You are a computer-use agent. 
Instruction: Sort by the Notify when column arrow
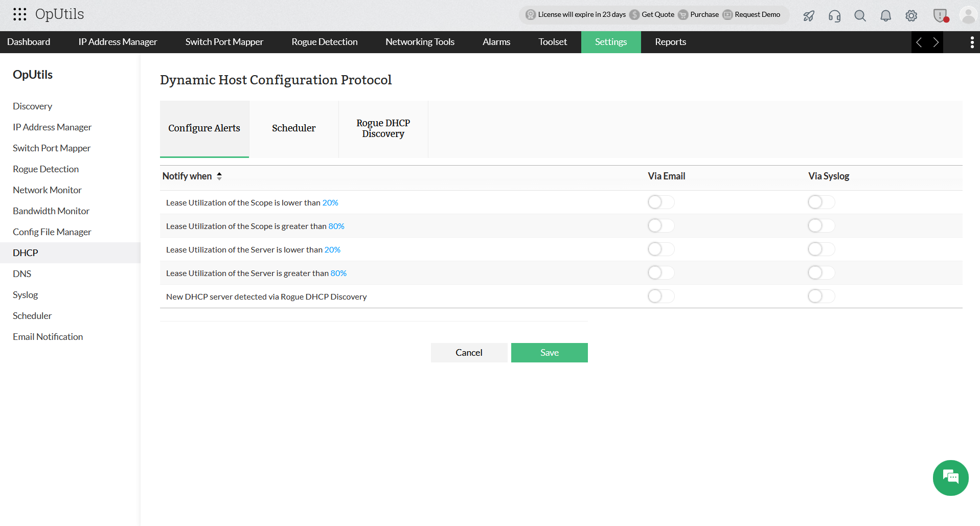click(x=219, y=176)
